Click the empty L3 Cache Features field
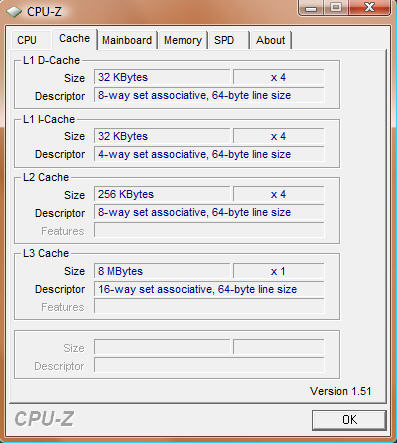 [209, 307]
